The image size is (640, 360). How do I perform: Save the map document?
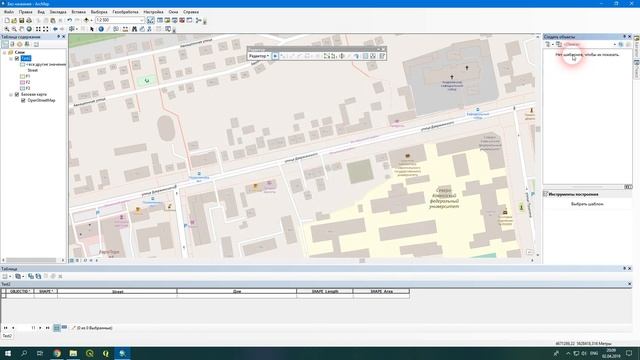21,20
